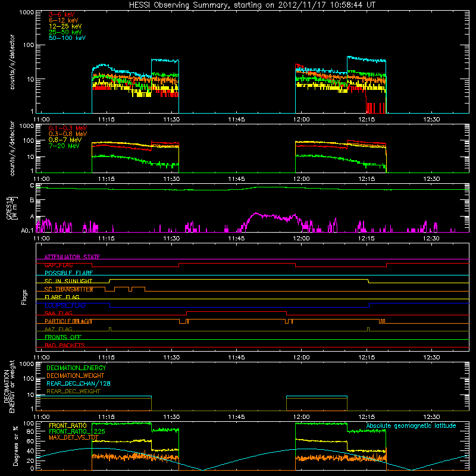Viewport: 476px width, 476px height.
Task: Click the MAX_DET_VS_TOT legend label
Action: pos(74,437)
